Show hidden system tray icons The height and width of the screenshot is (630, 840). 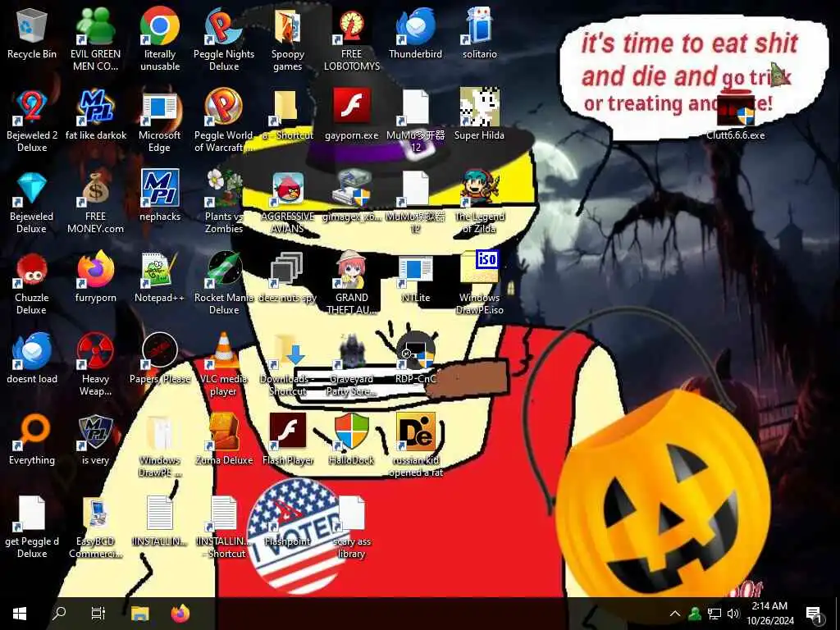pos(675,614)
